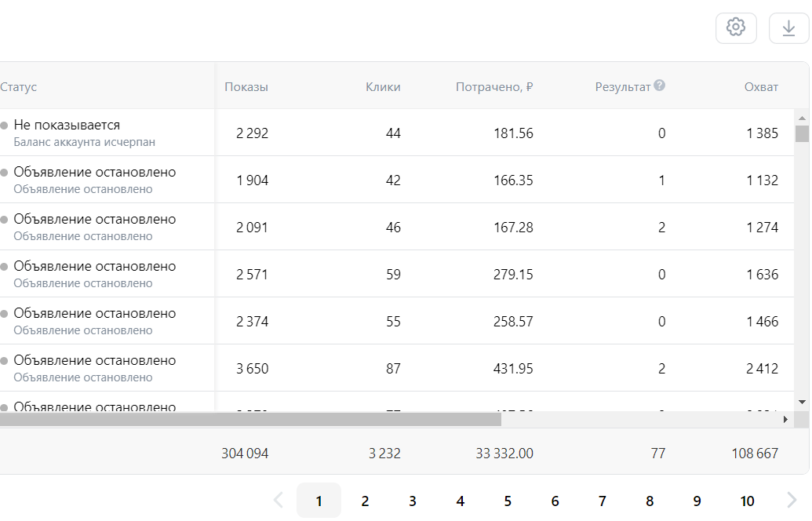Go to previous page arrow
This screenshot has height=521, width=812.
click(278, 501)
